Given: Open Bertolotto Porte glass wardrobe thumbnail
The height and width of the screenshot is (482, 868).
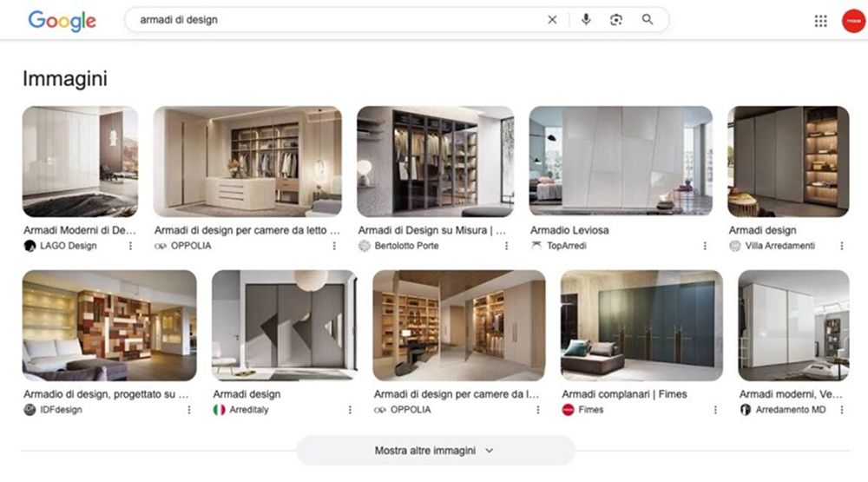Looking at the screenshot, I should point(435,162).
